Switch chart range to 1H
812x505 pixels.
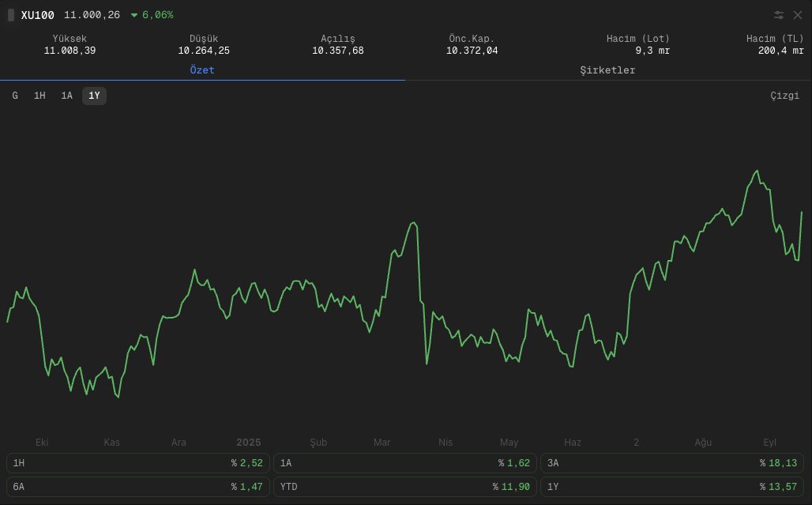[39, 96]
